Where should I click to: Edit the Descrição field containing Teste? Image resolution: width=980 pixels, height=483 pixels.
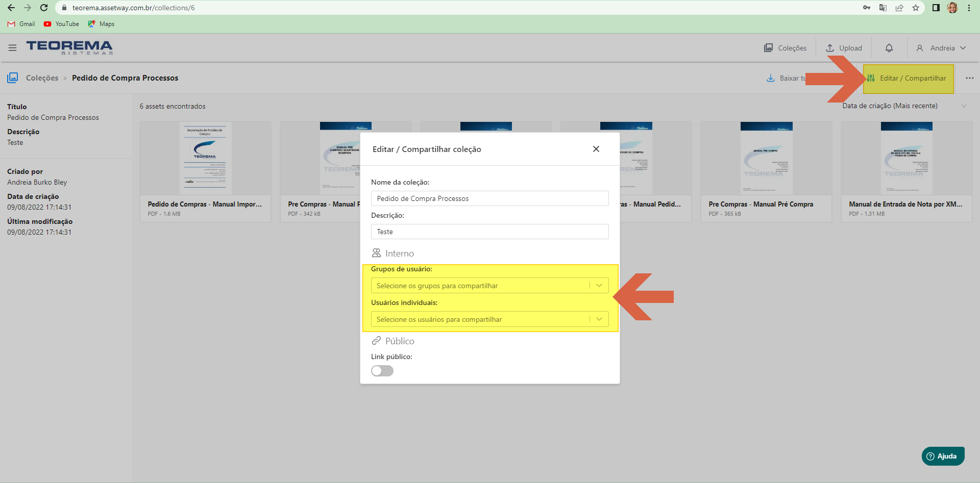[x=490, y=232]
